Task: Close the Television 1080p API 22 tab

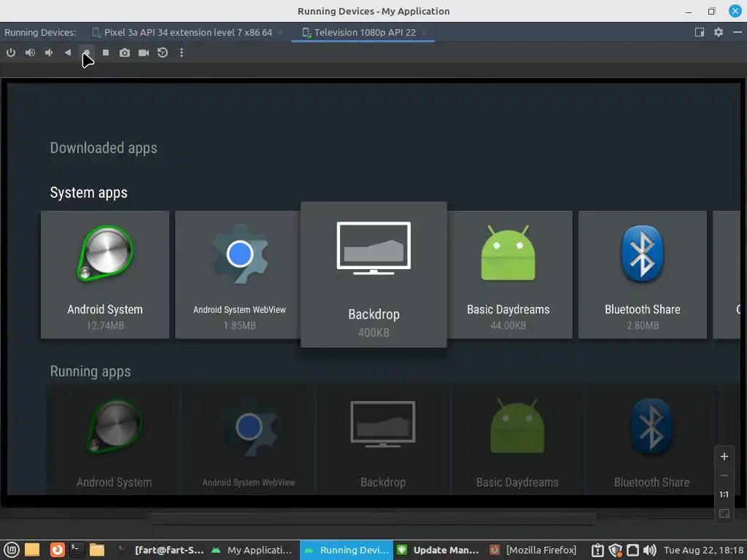Action: coord(424,32)
